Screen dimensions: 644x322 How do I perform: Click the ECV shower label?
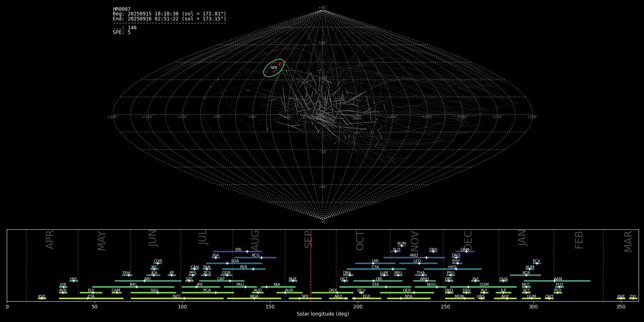pos(536,261)
